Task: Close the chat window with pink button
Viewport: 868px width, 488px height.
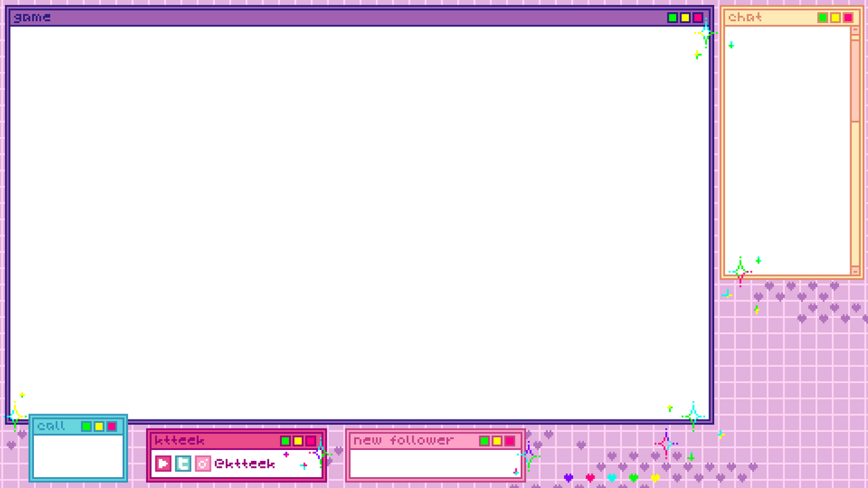Action: point(848,18)
